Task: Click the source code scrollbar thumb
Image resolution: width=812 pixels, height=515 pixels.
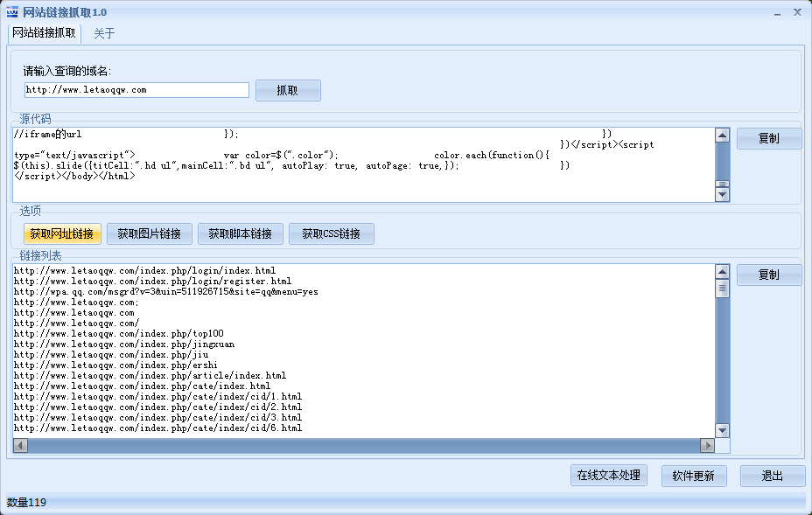Action: click(x=723, y=184)
